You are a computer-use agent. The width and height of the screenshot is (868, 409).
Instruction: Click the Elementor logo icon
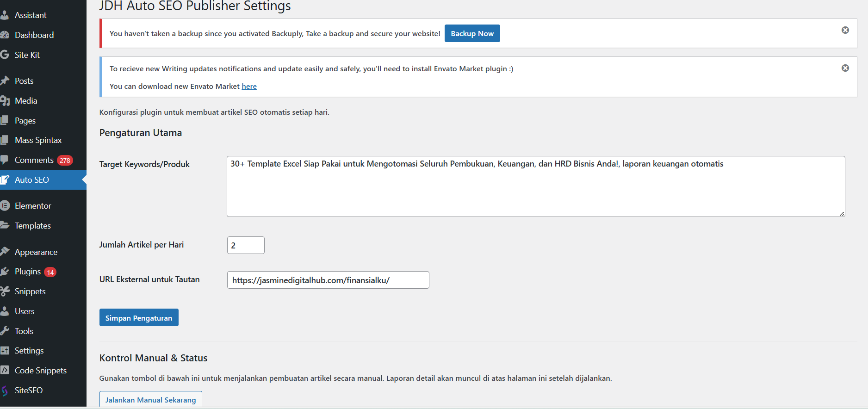coord(5,206)
